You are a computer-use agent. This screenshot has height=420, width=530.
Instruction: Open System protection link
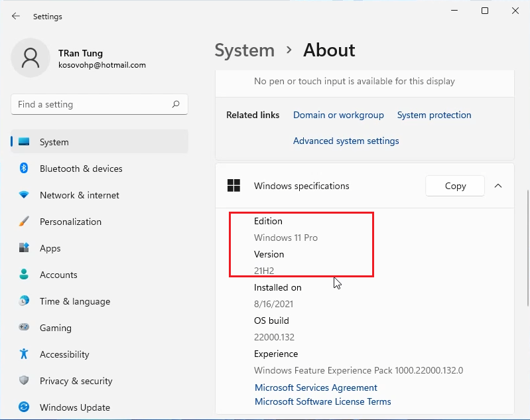[x=434, y=115]
